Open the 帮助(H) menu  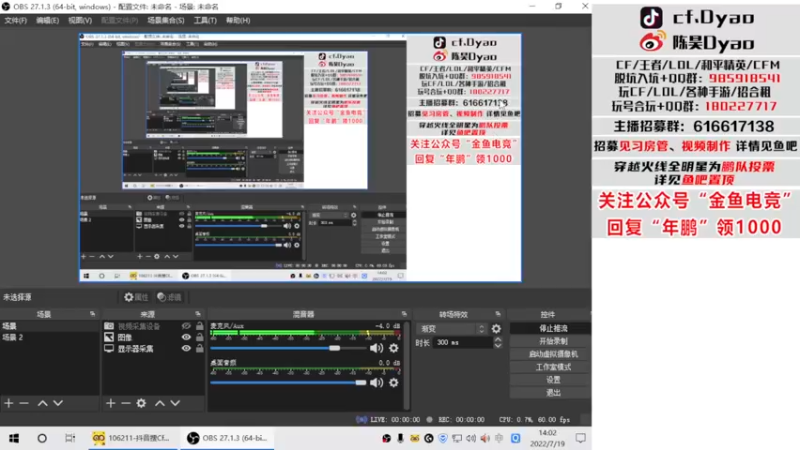click(238, 20)
